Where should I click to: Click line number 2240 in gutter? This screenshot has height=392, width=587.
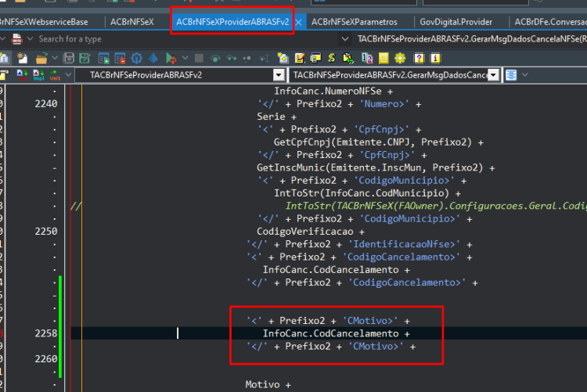point(46,104)
